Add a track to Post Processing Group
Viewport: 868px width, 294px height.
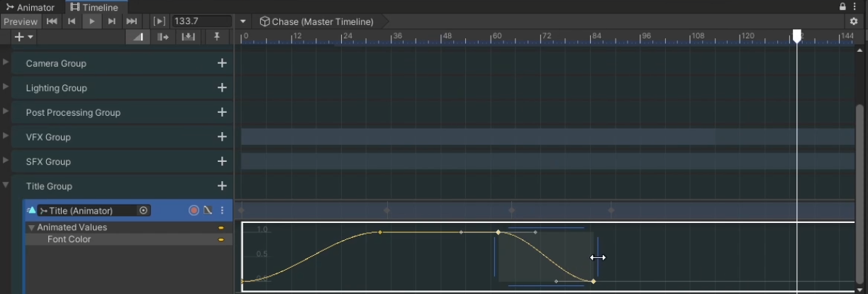tap(222, 112)
